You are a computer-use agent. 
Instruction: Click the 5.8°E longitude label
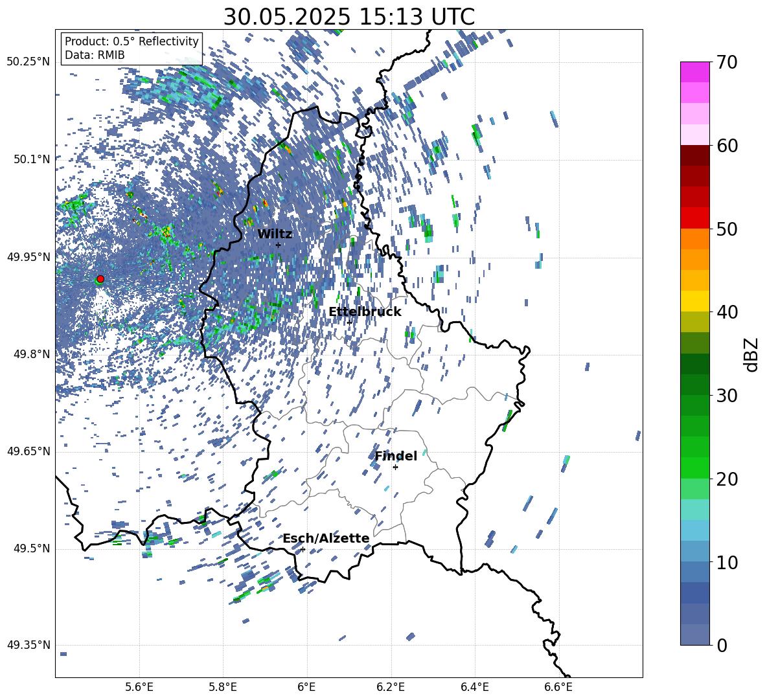pos(223,687)
